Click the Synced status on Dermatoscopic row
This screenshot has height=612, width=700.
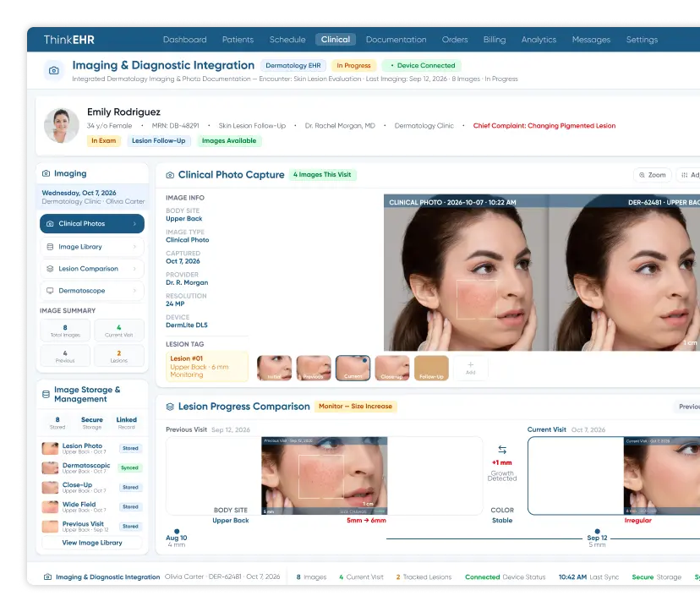[x=129, y=467]
